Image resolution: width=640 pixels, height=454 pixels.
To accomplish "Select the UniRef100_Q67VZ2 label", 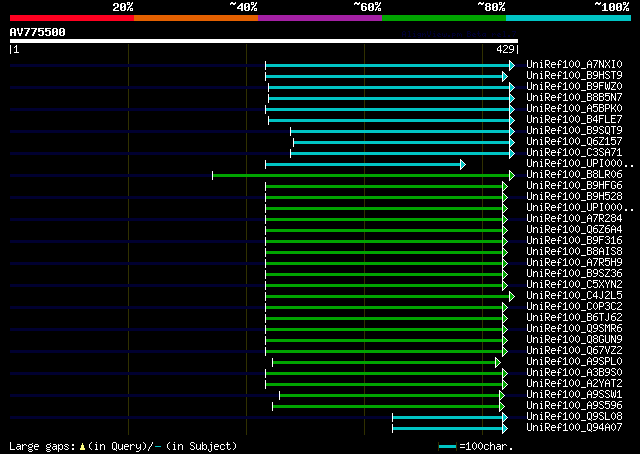I will coord(574,351).
